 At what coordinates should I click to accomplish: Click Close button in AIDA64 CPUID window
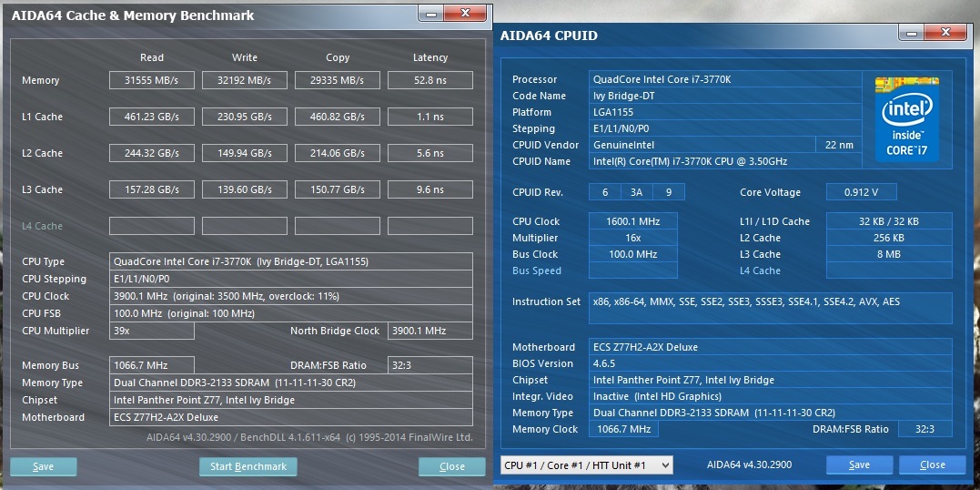click(x=933, y=464)
